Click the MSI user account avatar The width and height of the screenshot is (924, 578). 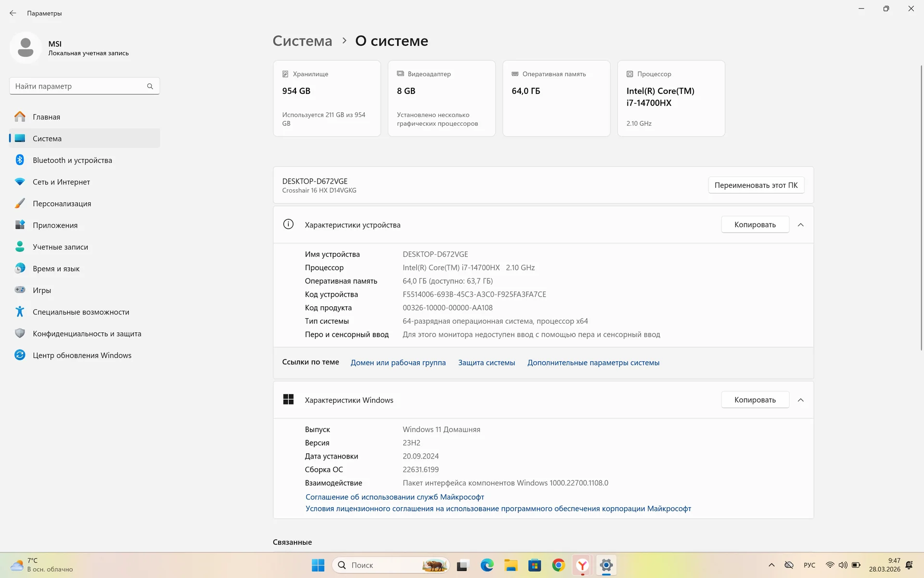point(26,48)
